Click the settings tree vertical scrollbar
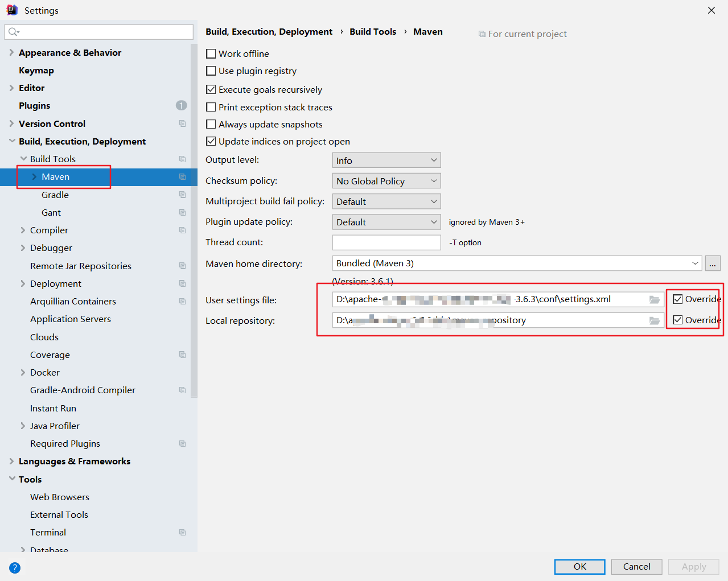 [x=194, y=221]
